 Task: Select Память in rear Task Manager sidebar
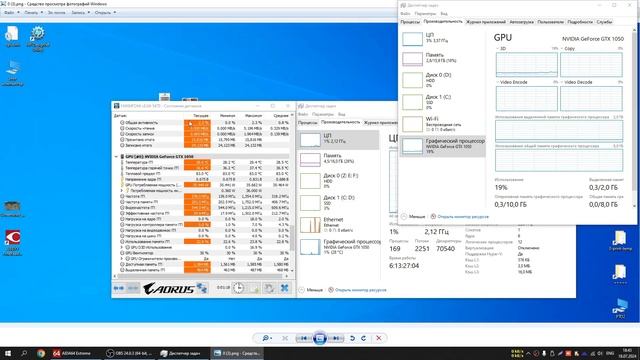pyautogui.click(x=339, y=159)
